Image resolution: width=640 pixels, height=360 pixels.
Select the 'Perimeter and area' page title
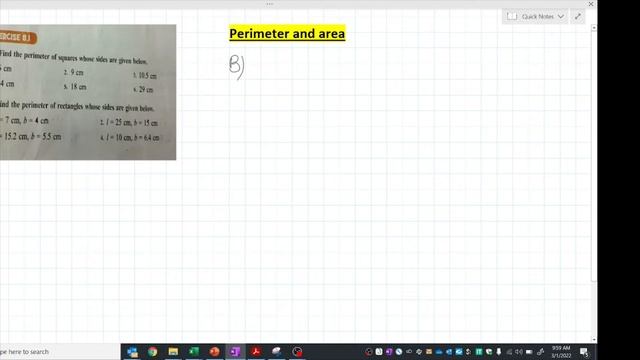click(287, 33)
